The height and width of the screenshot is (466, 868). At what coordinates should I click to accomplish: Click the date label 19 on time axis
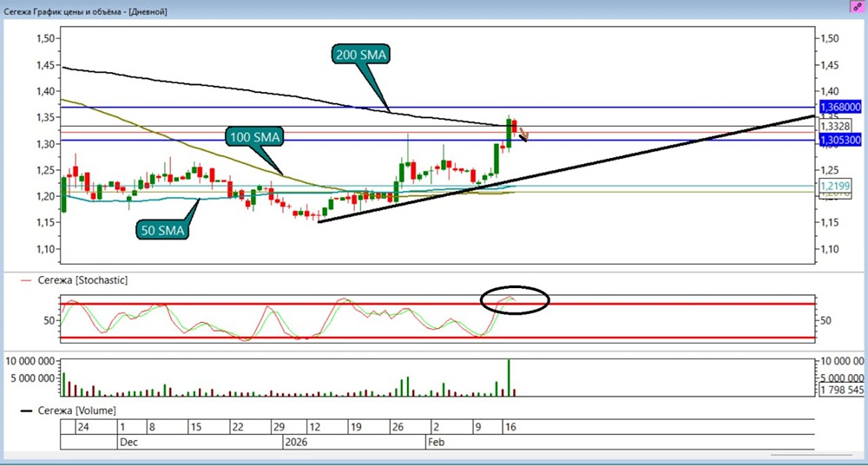[355, 427]
